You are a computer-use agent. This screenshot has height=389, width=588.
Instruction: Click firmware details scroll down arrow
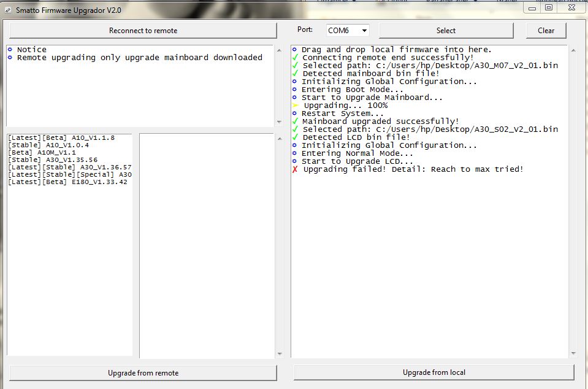point(280,354)
